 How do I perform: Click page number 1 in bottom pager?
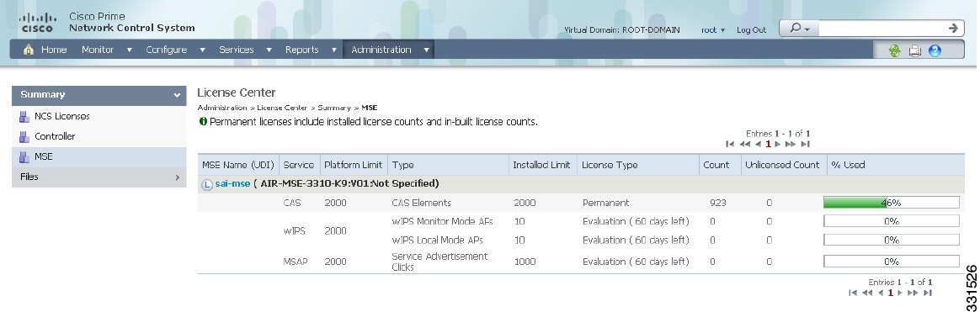coord(891,293)
